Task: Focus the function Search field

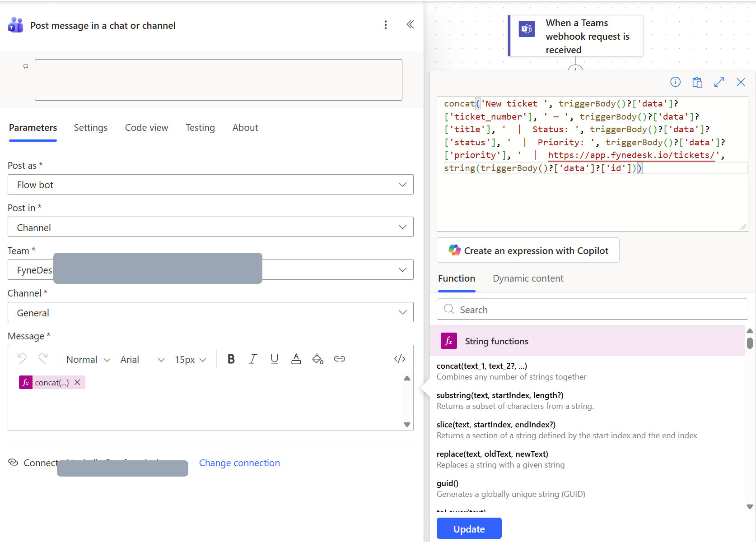Action: pos(592,309)
